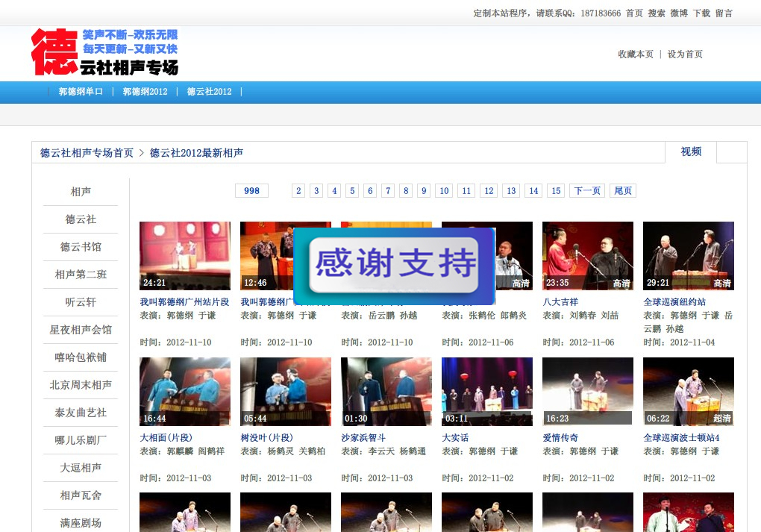Click 尾页 to jump to the last page

pyautogui.click(x=623, y=191)
